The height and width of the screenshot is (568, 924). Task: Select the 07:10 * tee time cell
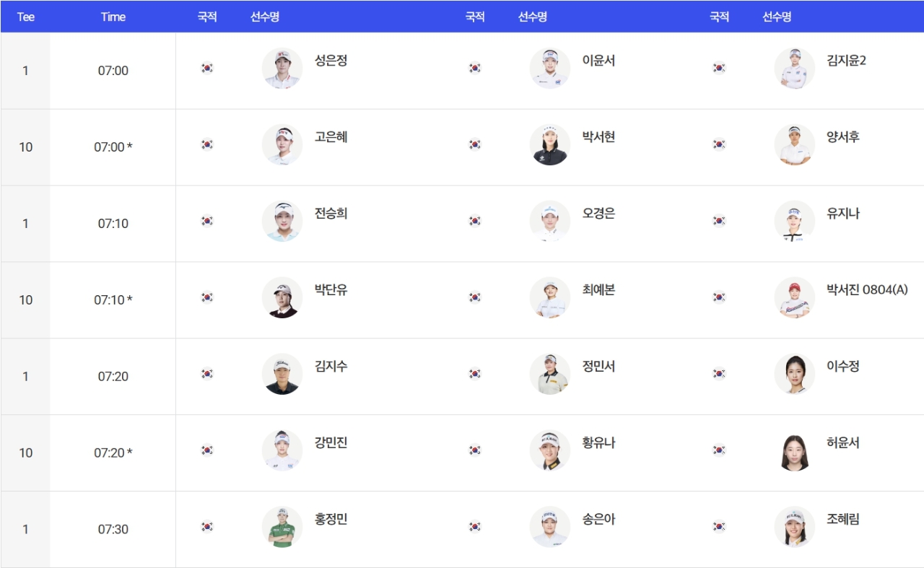tap(113, 300)
